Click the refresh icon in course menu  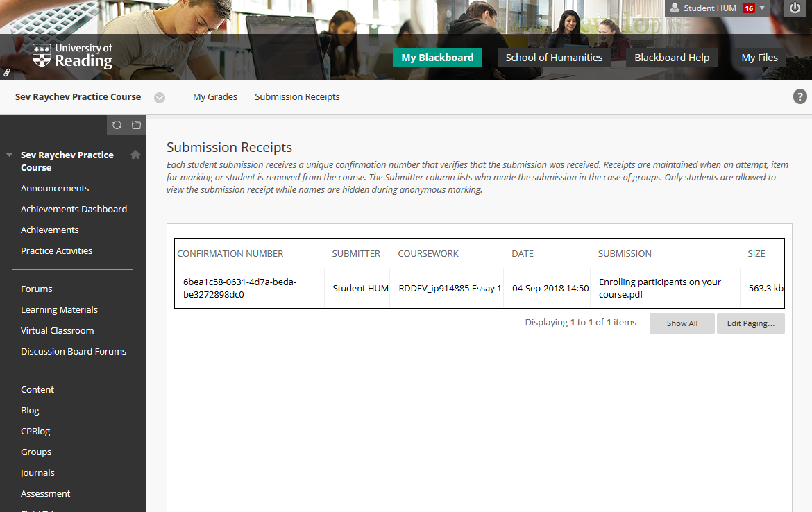[x=117, y=125]
